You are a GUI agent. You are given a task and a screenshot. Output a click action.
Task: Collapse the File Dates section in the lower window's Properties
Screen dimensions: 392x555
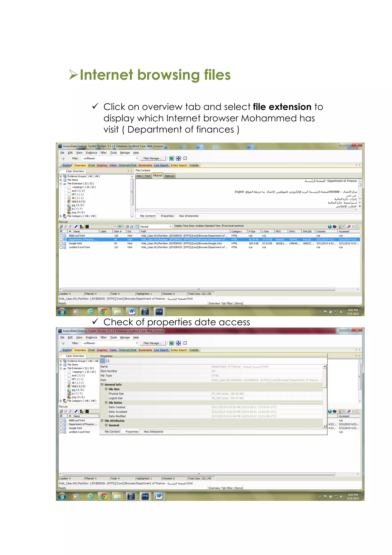106,403
